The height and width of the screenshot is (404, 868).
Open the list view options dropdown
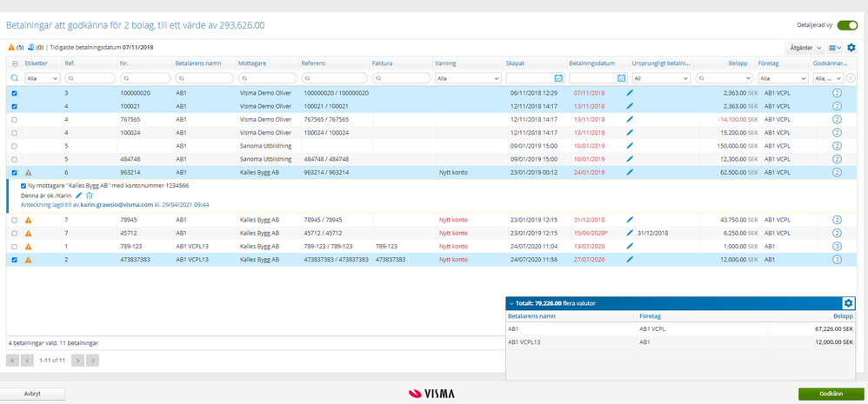tap(835, 48)
